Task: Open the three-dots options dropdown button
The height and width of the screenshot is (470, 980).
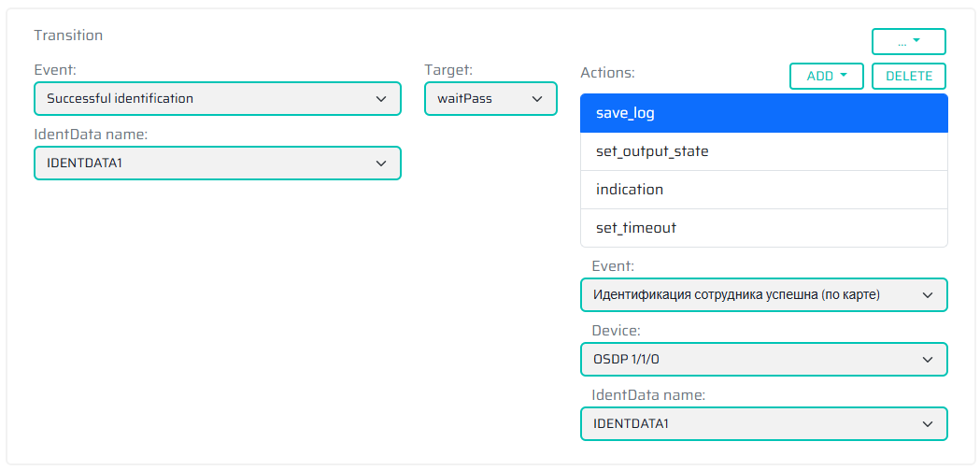Action: [908, 41]
